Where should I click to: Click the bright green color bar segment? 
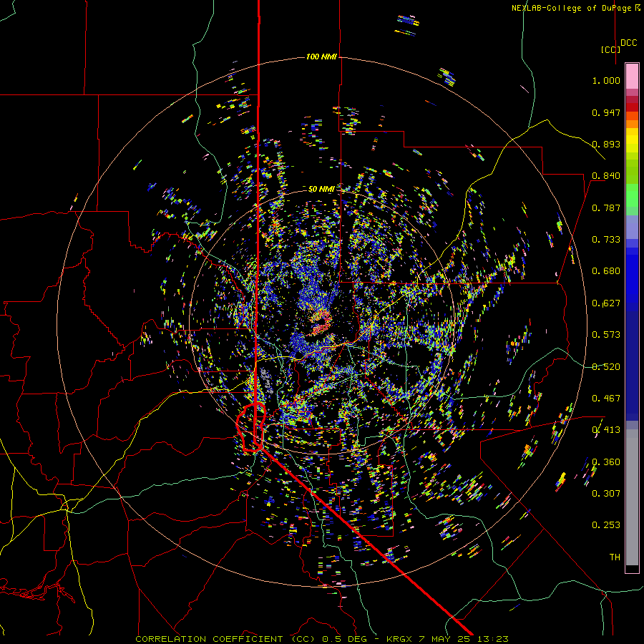632,195
